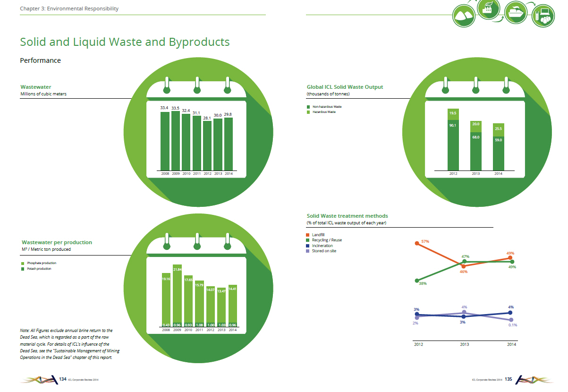Screen dimensions: 568x392
Task: Click page number 135 in footer
Action: 509,379
